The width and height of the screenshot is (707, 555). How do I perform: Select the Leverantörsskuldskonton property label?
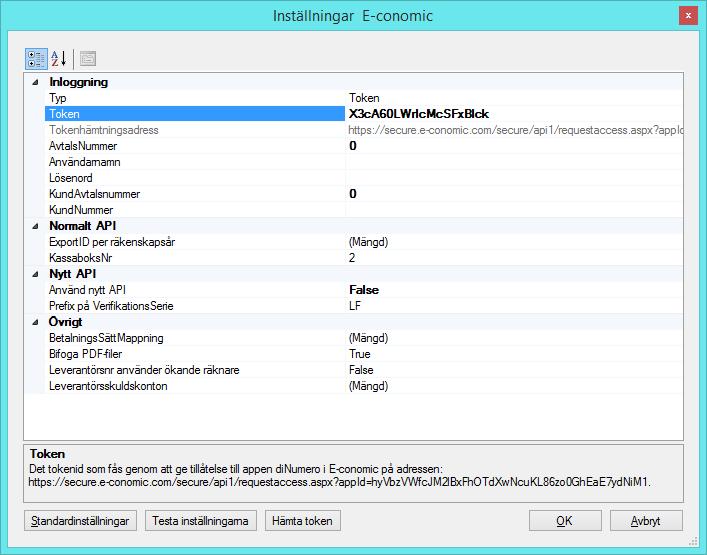click(108, 386)
